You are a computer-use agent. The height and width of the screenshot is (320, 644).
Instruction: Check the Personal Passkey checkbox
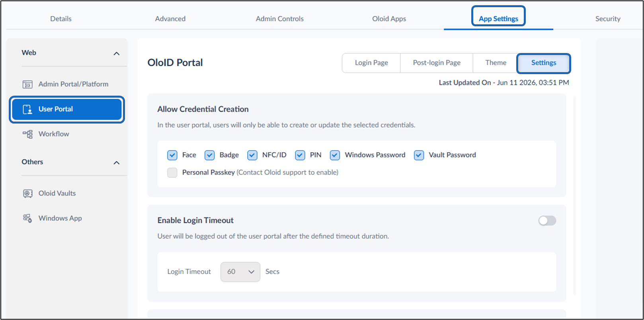pos(172,173)
